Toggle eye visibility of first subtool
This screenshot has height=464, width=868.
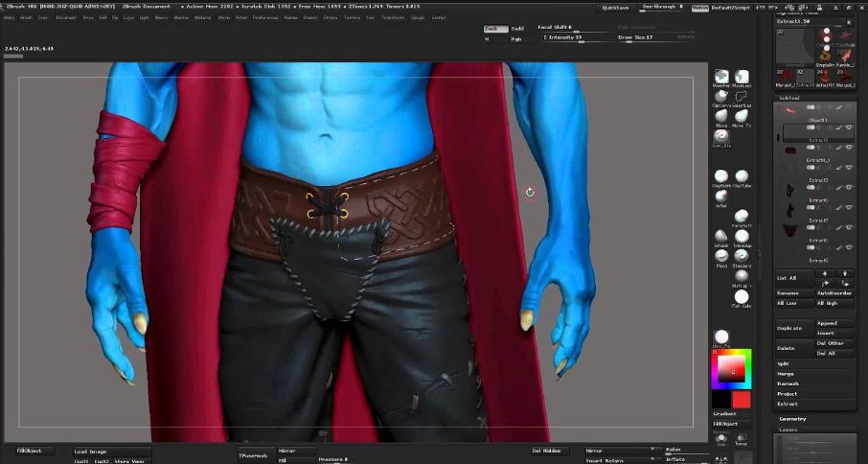coord(848,107)
